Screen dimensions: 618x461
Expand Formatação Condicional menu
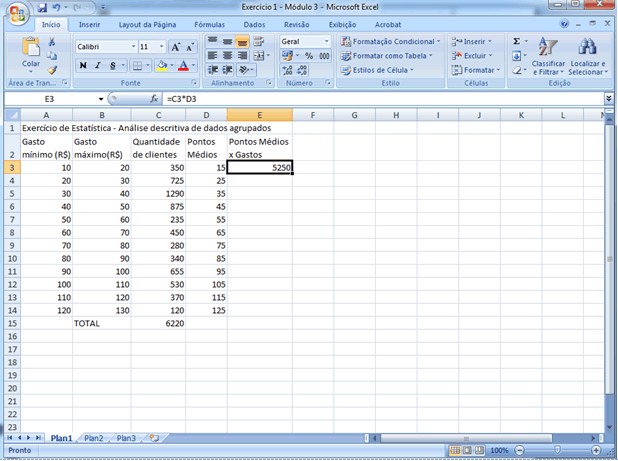390,41
